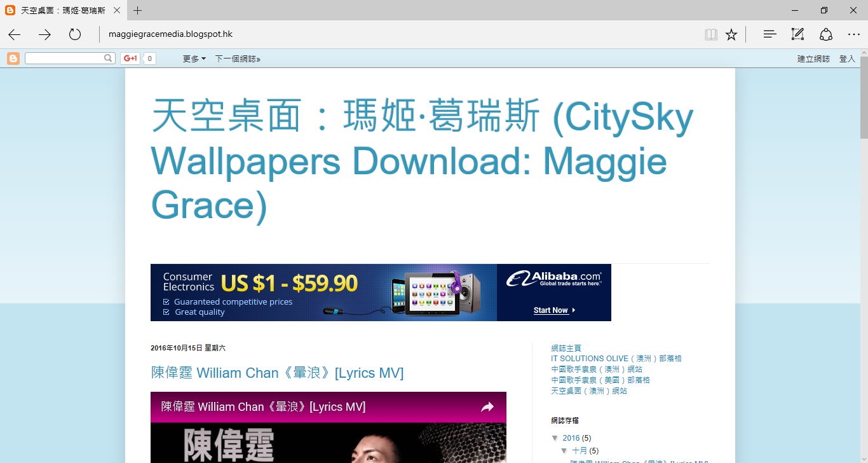Open Reading view book icon
This screenshot has width=868, height=463.
pyautogui.click(x=711, y=34)
